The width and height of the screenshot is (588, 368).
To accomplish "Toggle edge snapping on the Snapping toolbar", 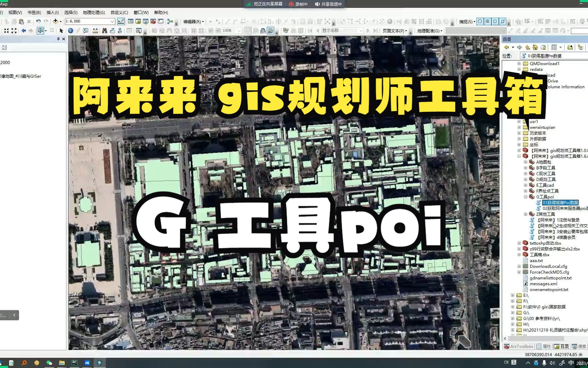I will [x=502, y=21].
